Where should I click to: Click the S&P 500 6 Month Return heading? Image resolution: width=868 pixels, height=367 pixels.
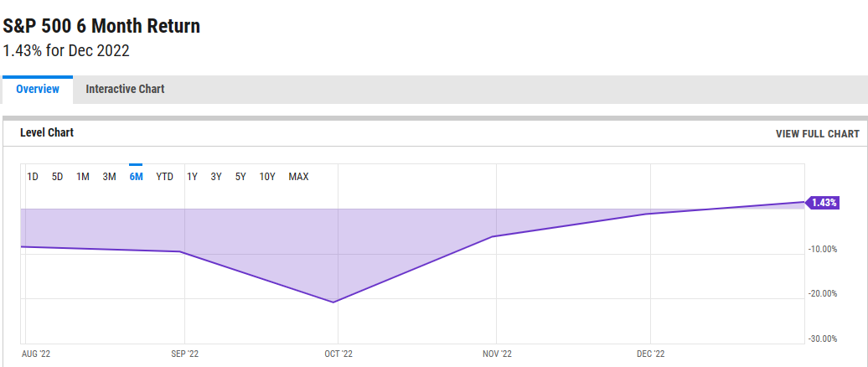pos(102,26)
